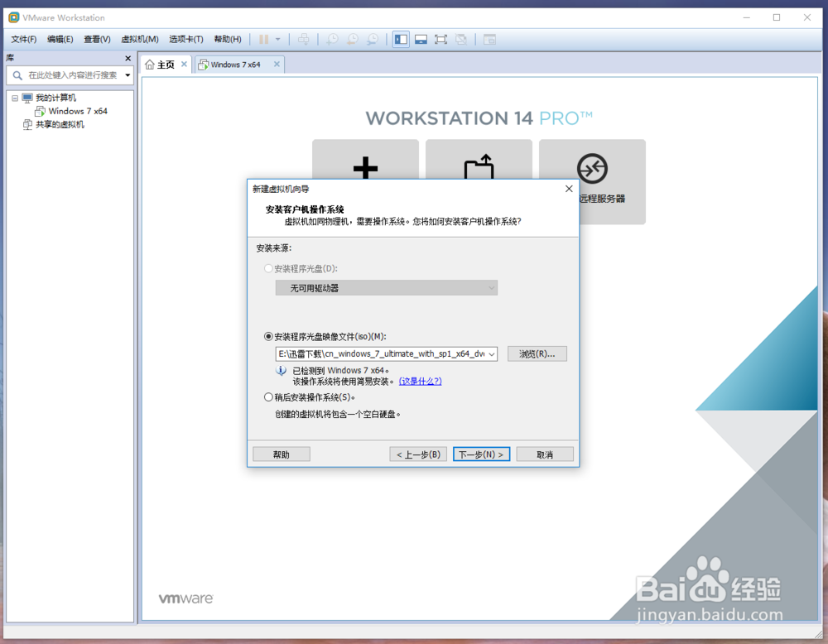Toggle the show library sidebar icon

(401, 39)
